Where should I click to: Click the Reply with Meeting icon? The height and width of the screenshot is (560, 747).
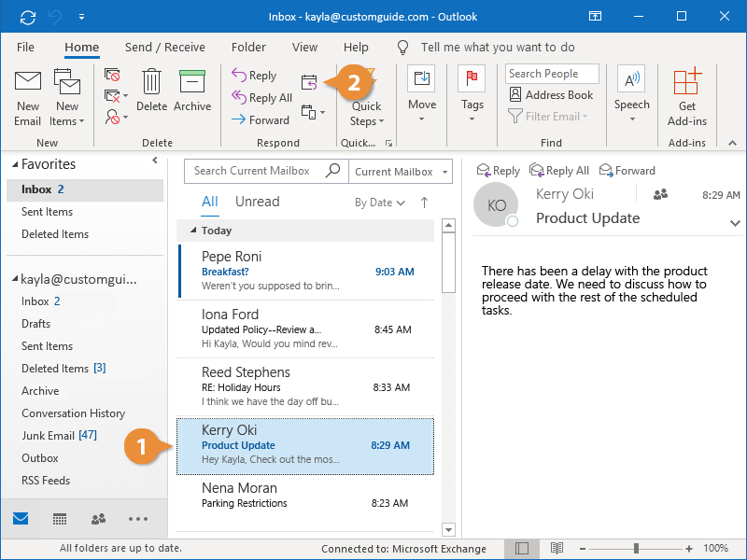click(309, 82)
